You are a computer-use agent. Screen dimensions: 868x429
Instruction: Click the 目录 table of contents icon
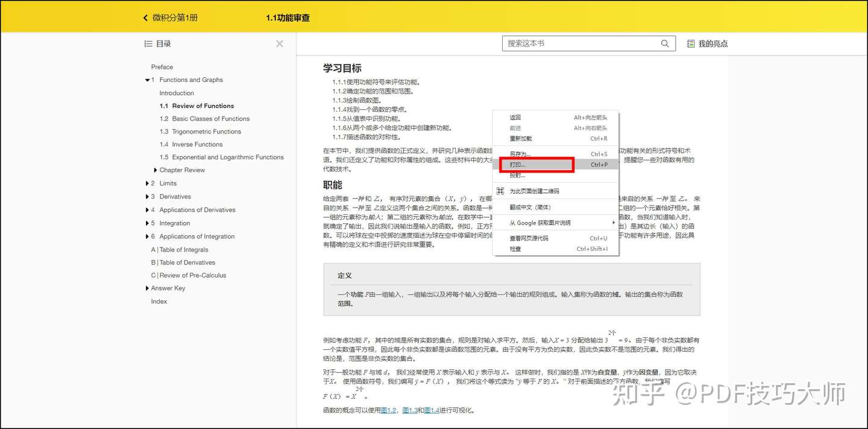tap(148, 43)
